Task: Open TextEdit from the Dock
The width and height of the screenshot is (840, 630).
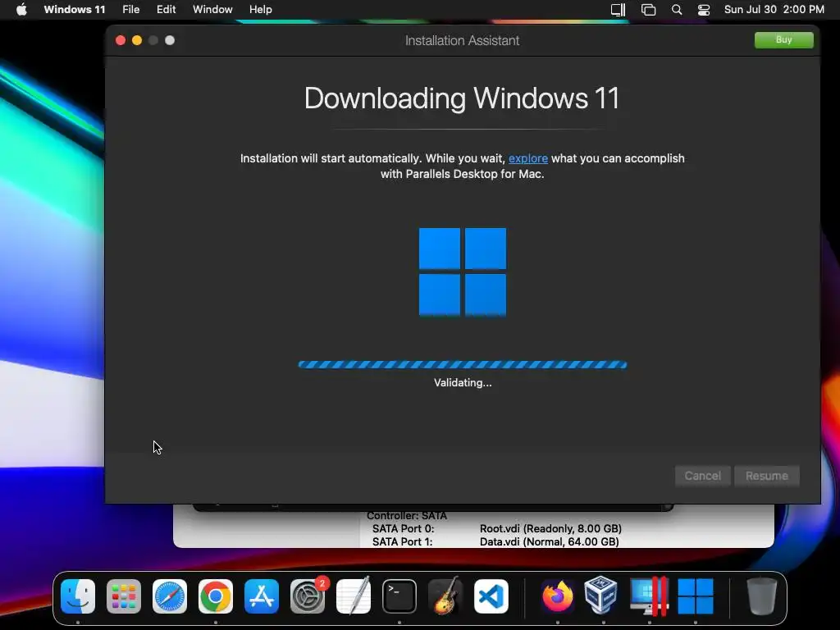Action: point(354,596)
